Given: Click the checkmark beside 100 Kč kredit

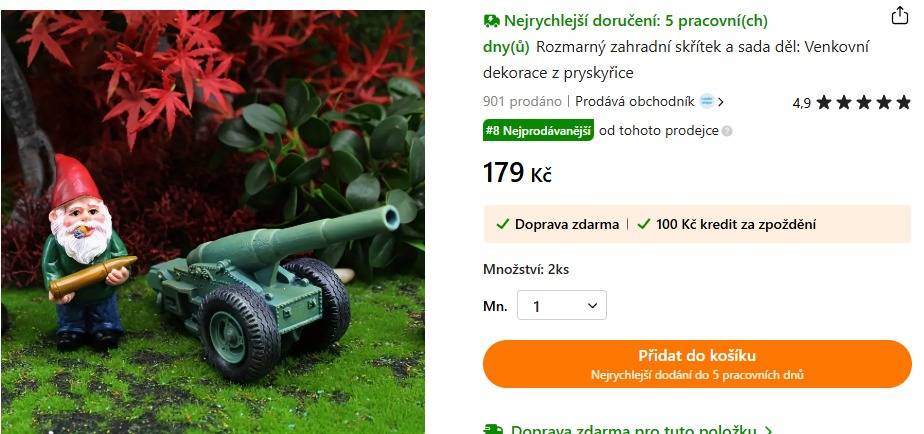Looking at the screenshot, I should tap(644, 224).
